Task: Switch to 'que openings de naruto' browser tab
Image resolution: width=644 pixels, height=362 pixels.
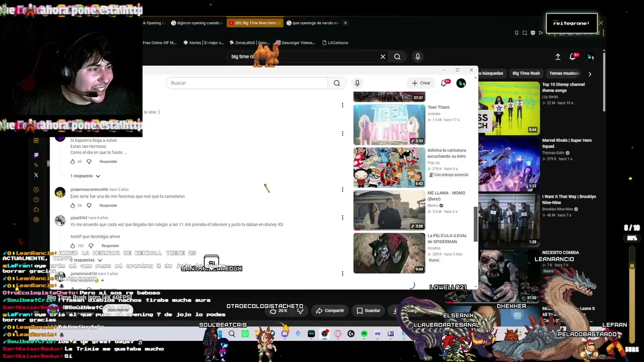Action: 312,23
